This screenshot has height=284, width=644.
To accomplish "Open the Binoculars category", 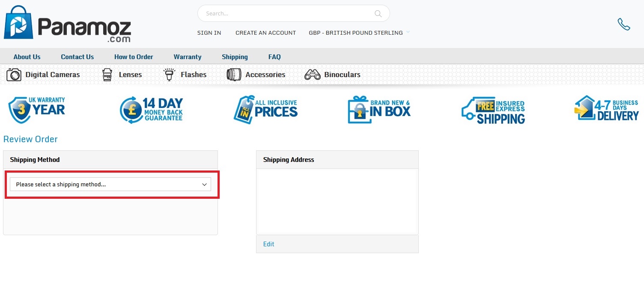I will (x=342, y=75).
